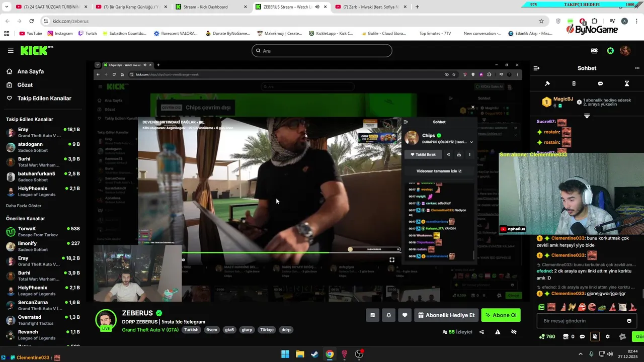Viewport: 644px width, 362px height.
Task: Open the Kicklet.app bookmark
Action: (331, 34)
